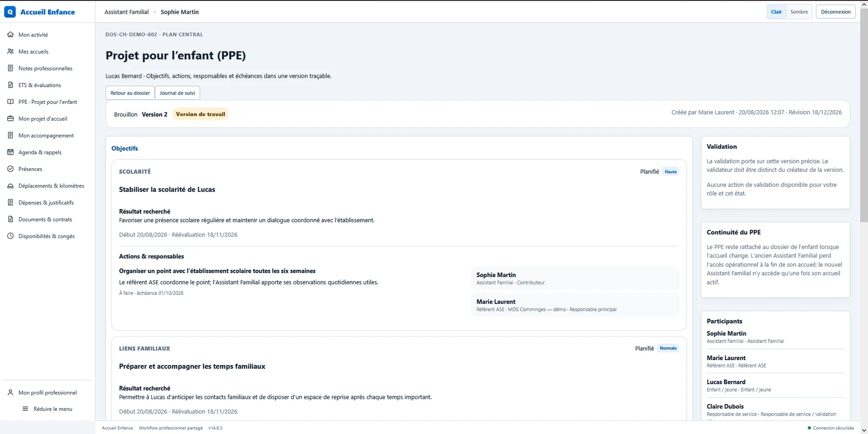Click the document icon beside Notes professionnelles
The height and width of the screenshot is (434, 868).
pos(11,69)
